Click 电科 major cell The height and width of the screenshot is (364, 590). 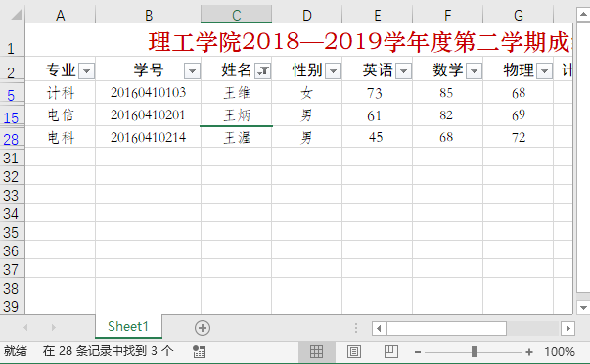61,137
